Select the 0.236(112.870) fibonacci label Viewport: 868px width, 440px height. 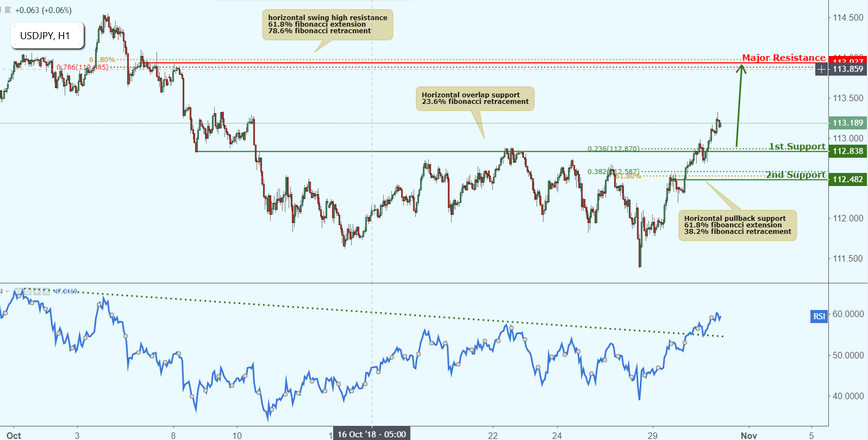point(613,148)
